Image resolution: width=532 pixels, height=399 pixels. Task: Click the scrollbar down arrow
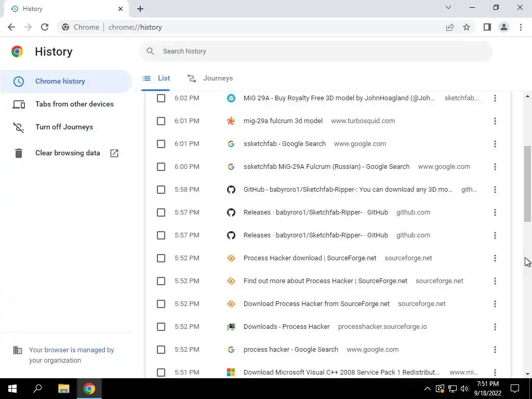coord(527,374)
